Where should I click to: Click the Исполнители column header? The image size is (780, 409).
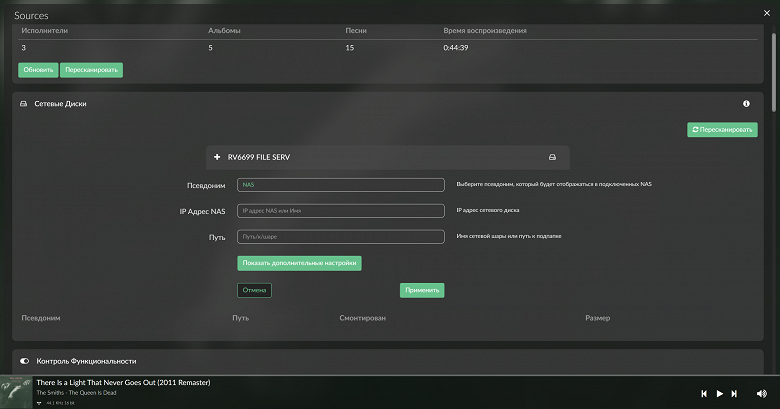click(x=44, y=30)
